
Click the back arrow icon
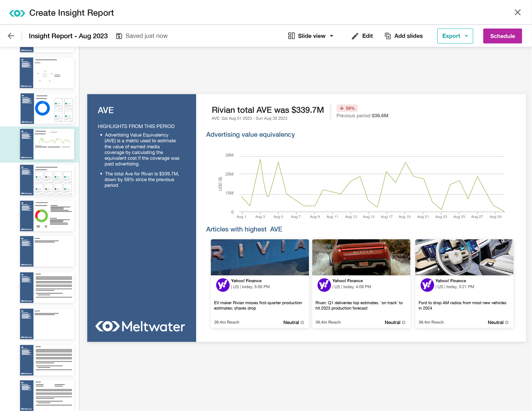click(11, 36)
